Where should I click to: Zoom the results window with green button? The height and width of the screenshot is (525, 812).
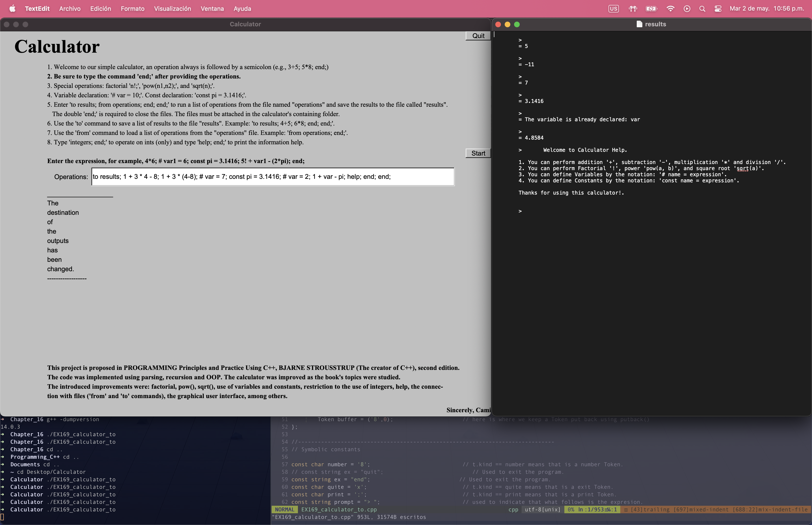click(517, 24)
